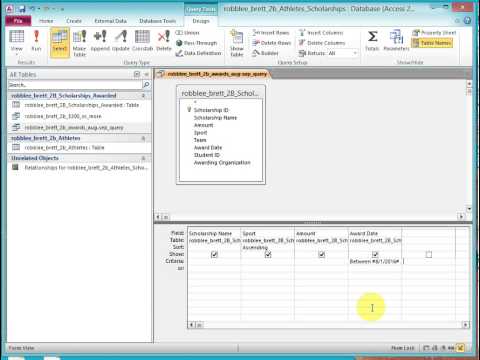480x360 pixels.
Task: Check Show box in the empty fifth column
Action: point(429,255)
